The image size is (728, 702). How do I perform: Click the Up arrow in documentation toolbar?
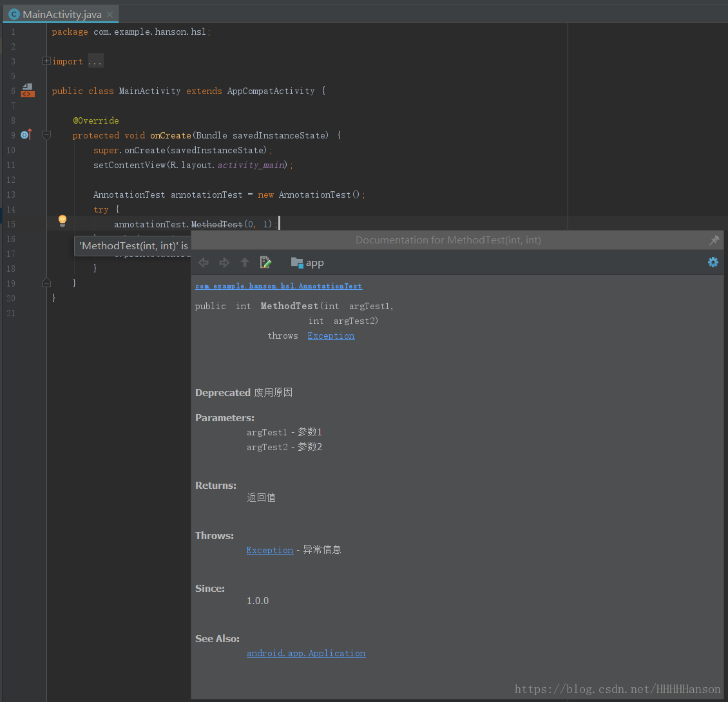(x=245, y=263)
